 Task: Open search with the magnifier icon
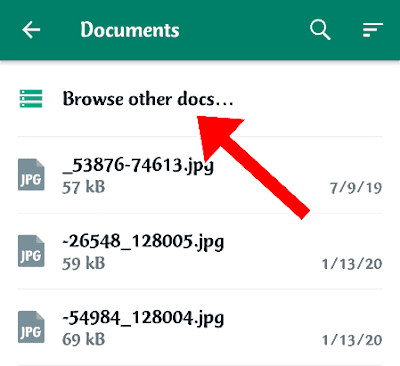320,30
